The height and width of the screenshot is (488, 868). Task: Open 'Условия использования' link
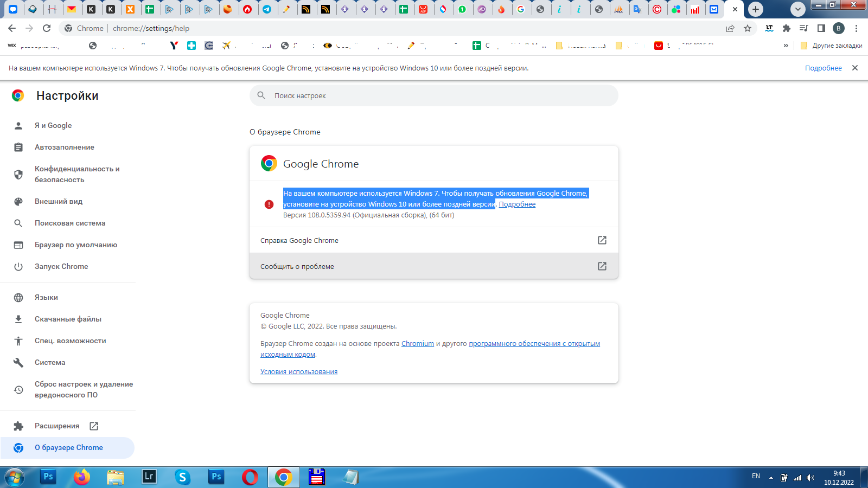coord(299,371)
